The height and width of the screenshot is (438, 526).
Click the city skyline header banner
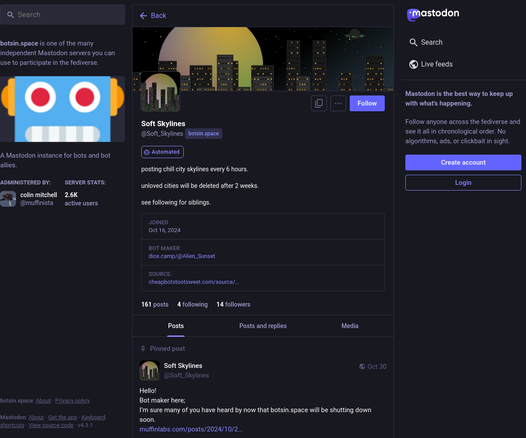[263, 59]
